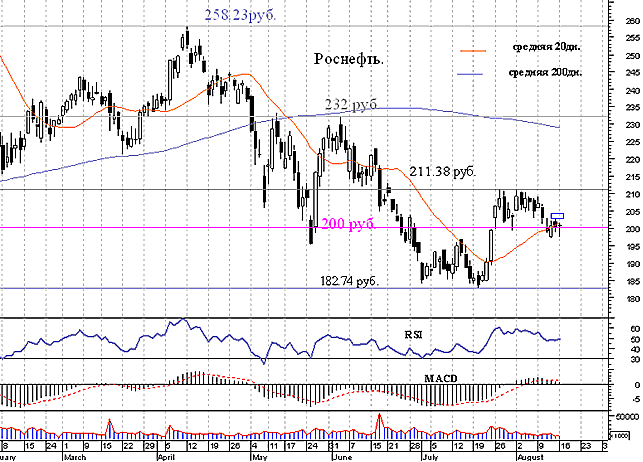Click the small blue rectangle marker near latest candle
Screen dimensions: 643x462
(557, 216)
